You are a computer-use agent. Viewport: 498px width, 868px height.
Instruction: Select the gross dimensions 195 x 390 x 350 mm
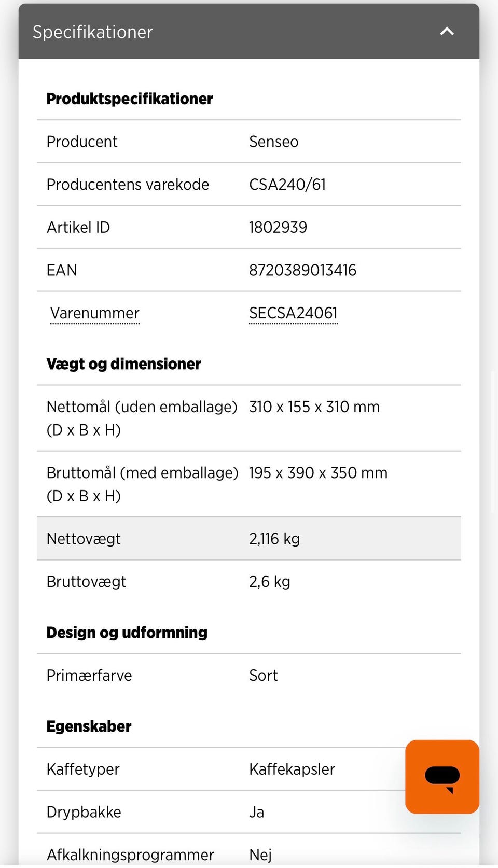tap(318, 473)
